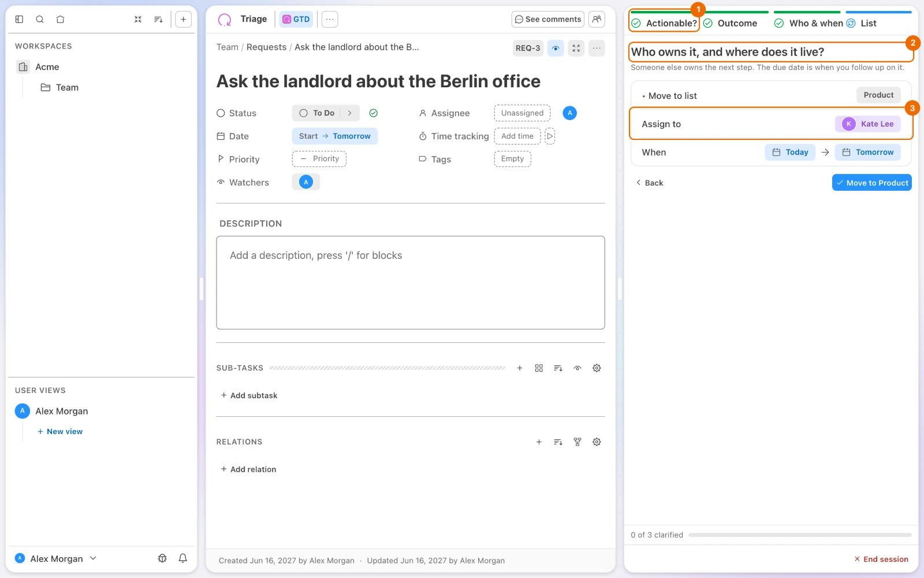Open relations settings gear

[x=597, y=442]
